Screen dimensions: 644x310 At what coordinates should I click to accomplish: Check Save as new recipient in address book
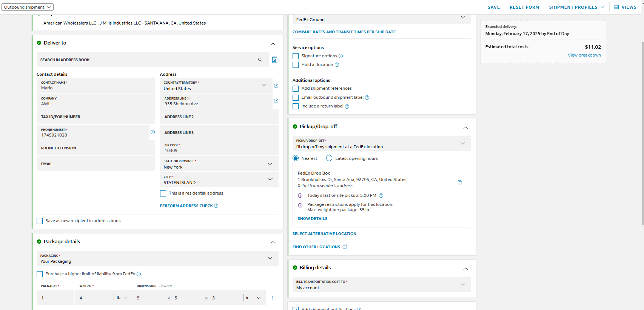point(40,221)
